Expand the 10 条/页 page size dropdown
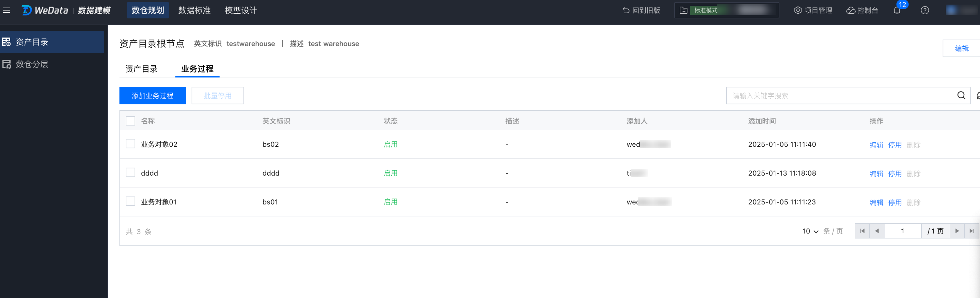 coord(810,231)
